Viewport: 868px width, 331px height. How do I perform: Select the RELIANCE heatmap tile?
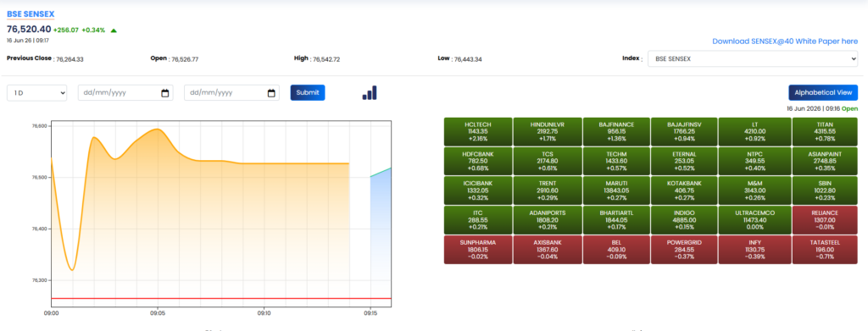coord(825,220)
